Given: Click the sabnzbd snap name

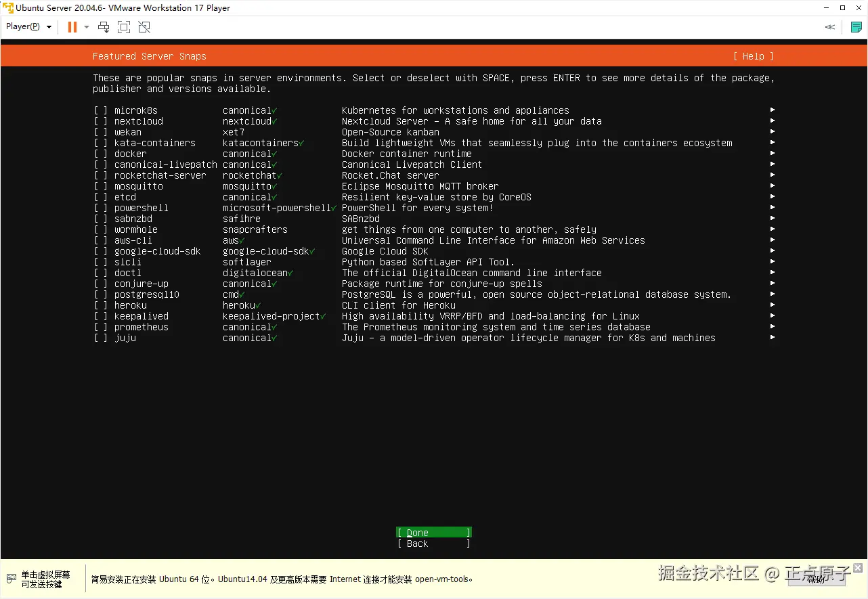Looking at the screenshot, I should tap(133, 219).
